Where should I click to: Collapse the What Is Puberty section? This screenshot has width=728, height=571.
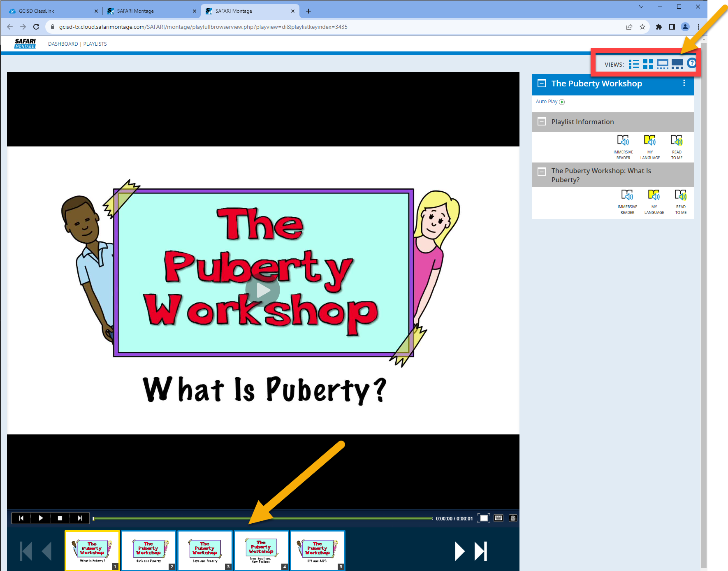coord(542,172)
